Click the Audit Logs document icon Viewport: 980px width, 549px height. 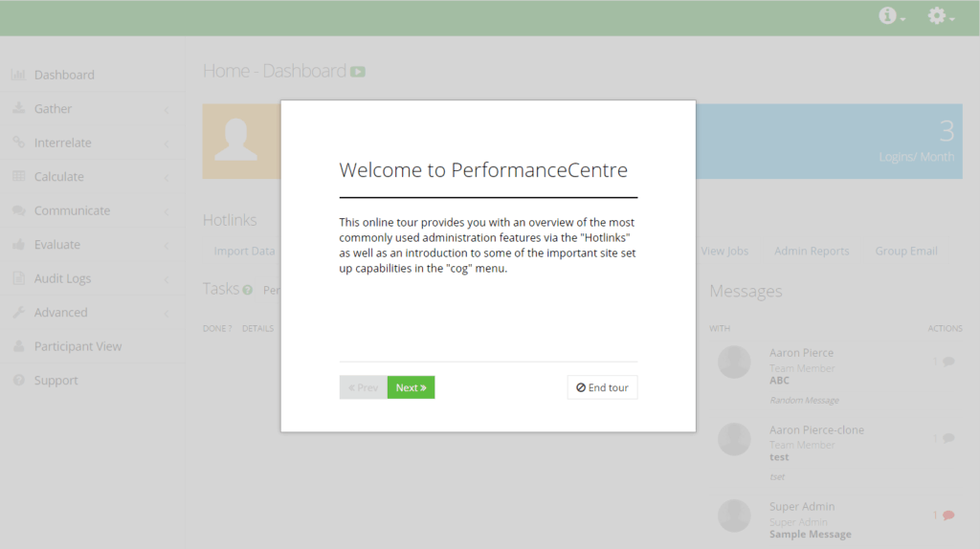click(19, 278)
